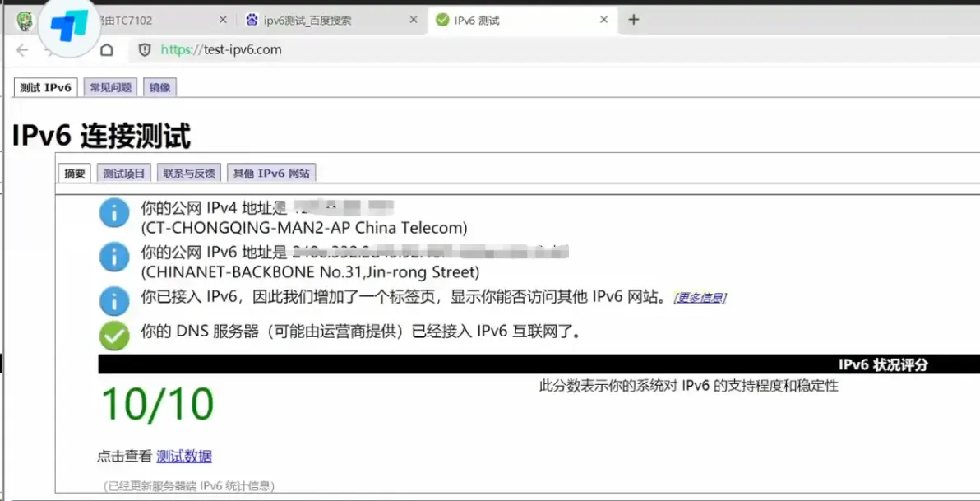Open the 测试数据 link
Screen dimensions: 980x501
click(184, 456)
